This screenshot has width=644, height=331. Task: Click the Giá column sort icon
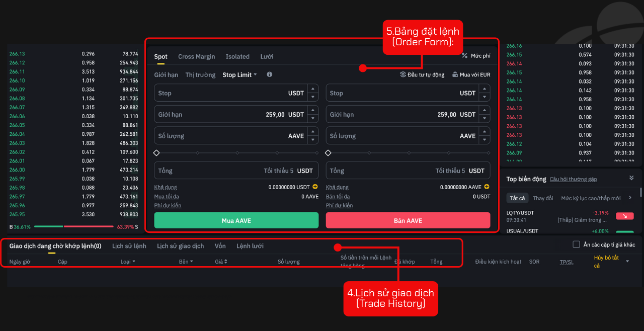point(226,261)
